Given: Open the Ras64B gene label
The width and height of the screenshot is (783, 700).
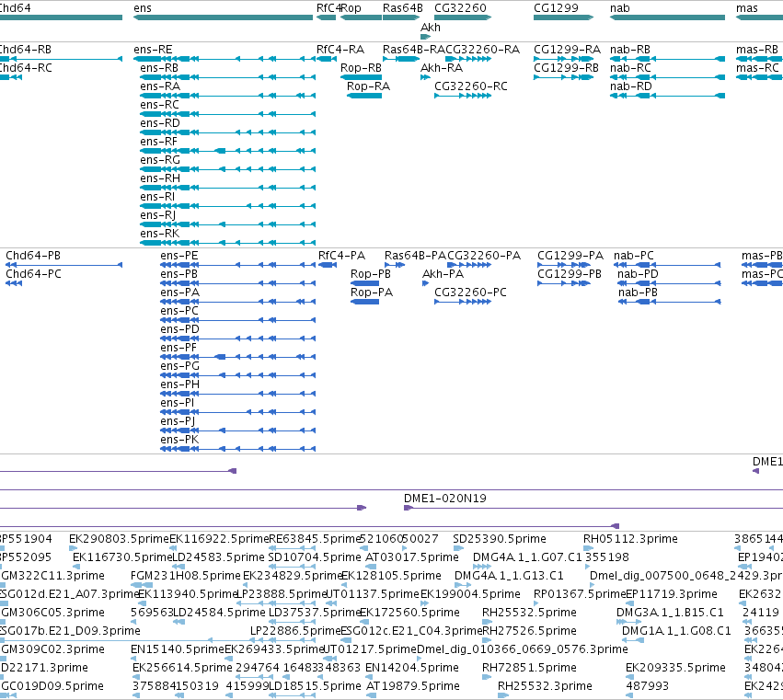Looking at the screenshot, I should coord(402,8).
